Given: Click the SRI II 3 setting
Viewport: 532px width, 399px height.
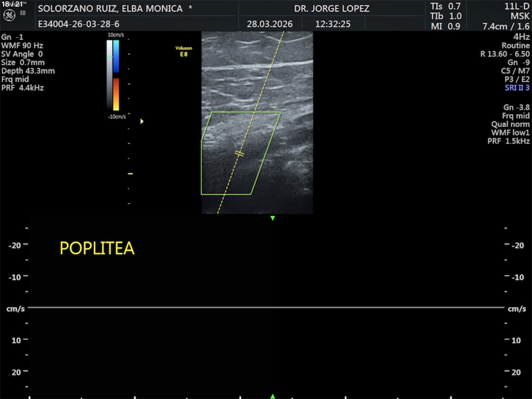Looking at the screenshot, I should click(x=517, y=88).
